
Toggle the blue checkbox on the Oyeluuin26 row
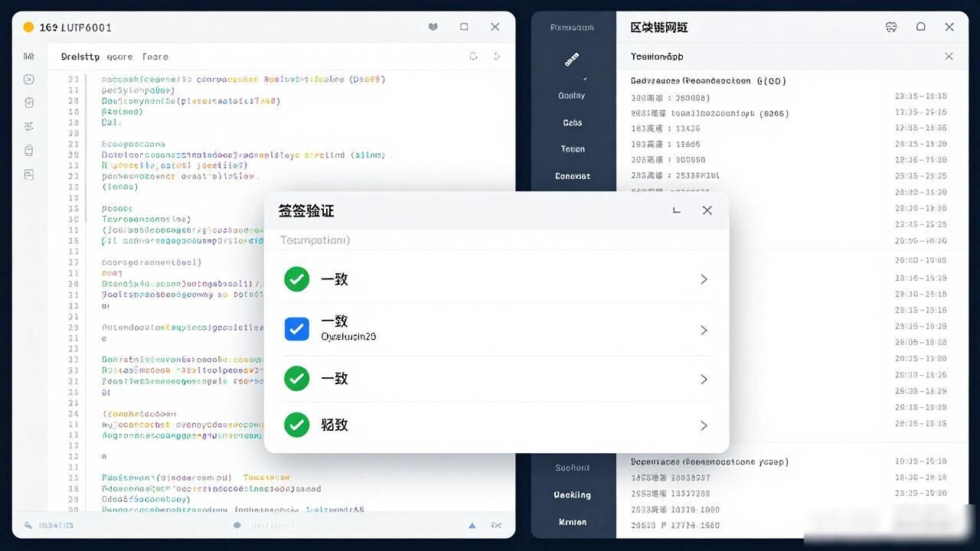point(296,329)
